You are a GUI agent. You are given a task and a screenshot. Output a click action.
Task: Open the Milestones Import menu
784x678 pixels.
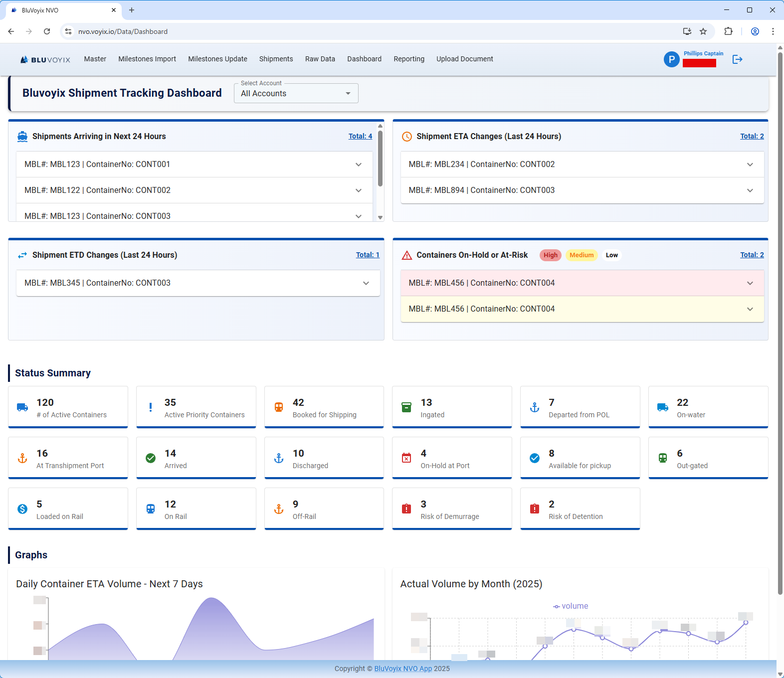pyautogui.click(x=147, y=59)
